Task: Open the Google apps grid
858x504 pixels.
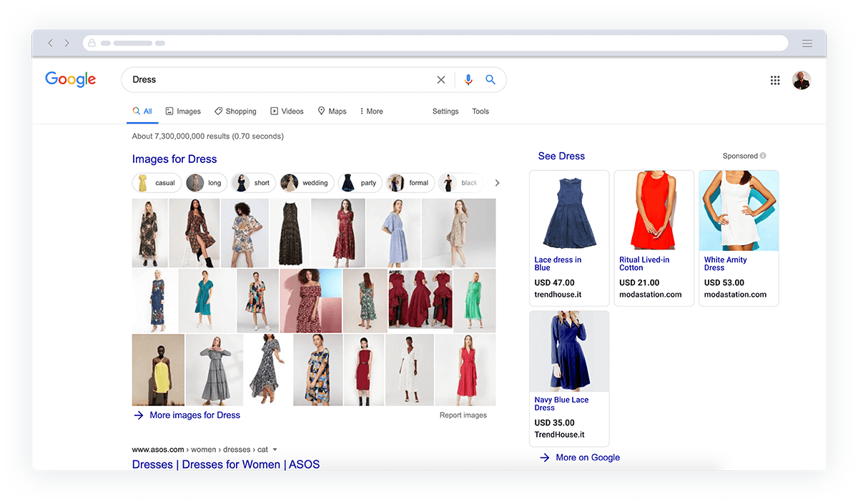Action: point(775,81)
